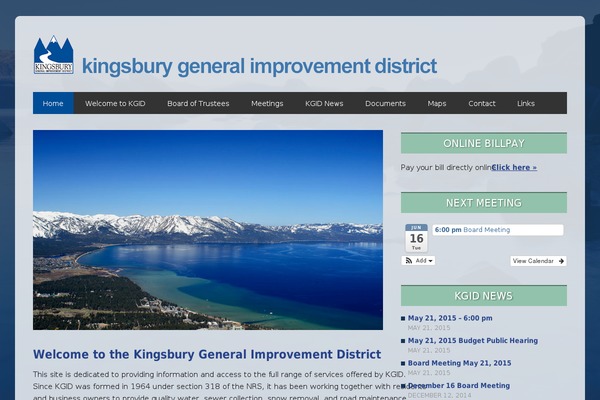This screenshot has height=400, width=600.
Task: Open May 21, 2015 Budget Public Hearing
Action: 473,340
